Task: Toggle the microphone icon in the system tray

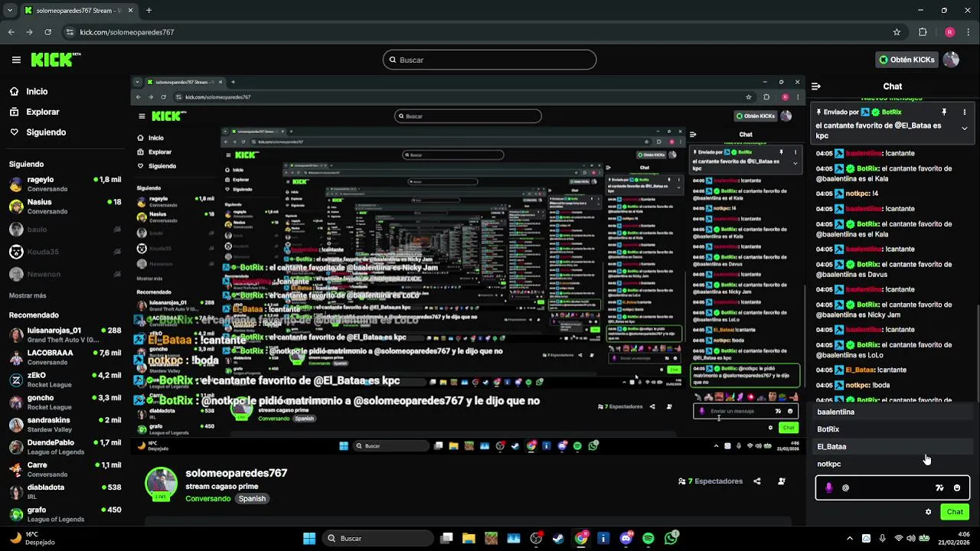Action: click(883, 539)
